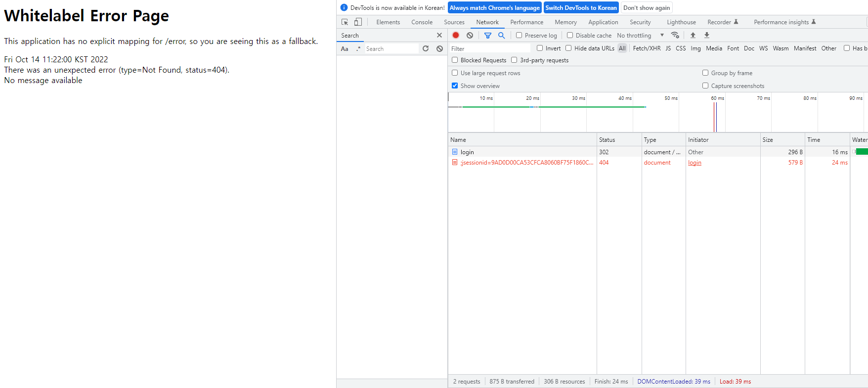Click Switch DevTools to Korean button
The height and width of the screenshot is (388, 868).
point(581,8)
